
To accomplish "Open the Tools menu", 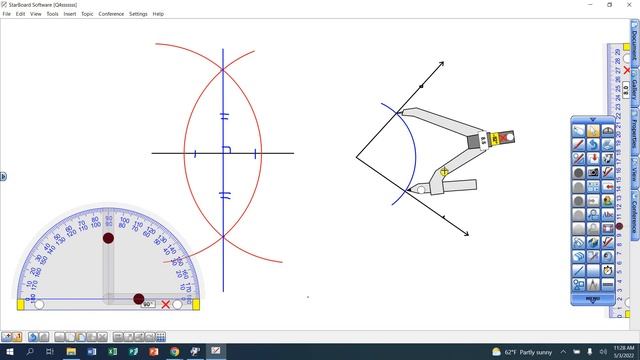I will tap(52, 14).
